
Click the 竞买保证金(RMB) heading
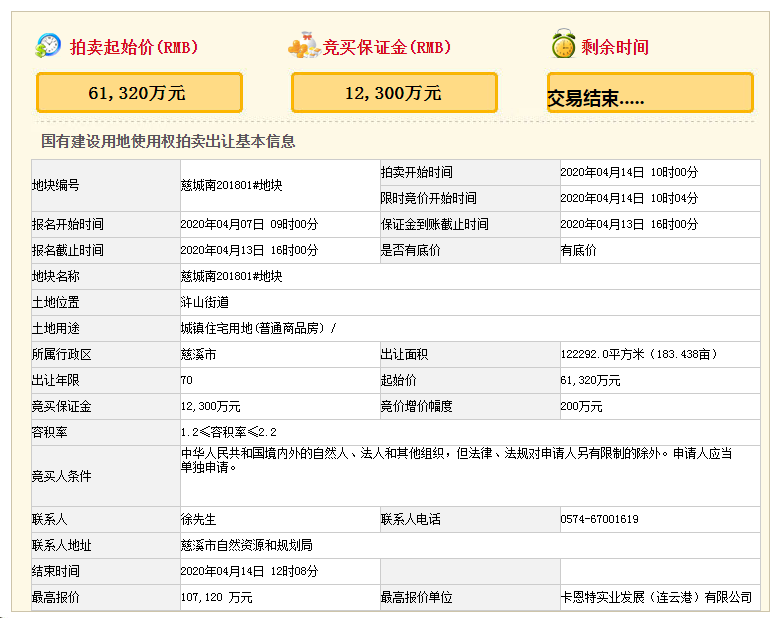tap(386, 47)
